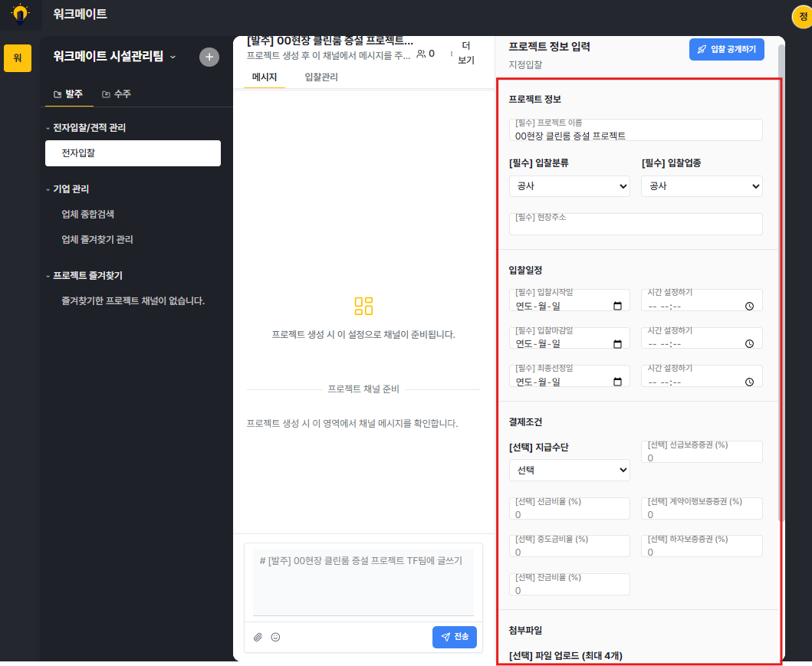Expand the 워크메이트 시설관리팀 team chevron
This screenshot has width=812, height=666.
click(x=173, y=57)
